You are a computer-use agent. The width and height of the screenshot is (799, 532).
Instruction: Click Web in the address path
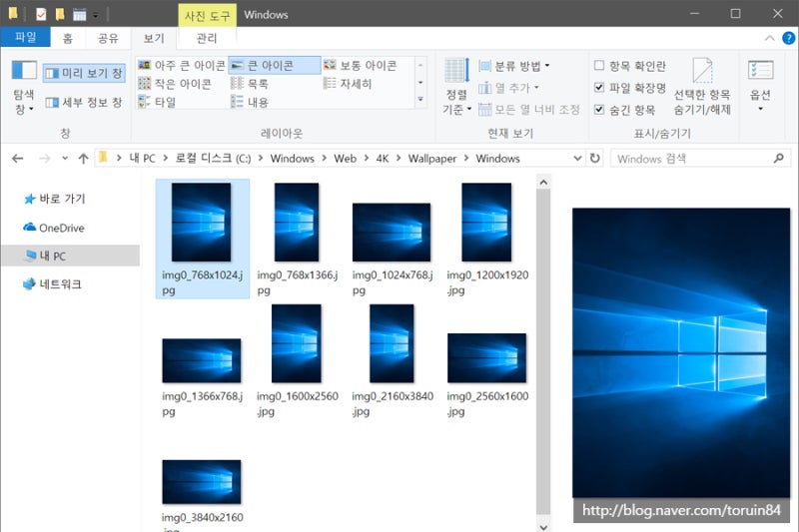point(345,159)
